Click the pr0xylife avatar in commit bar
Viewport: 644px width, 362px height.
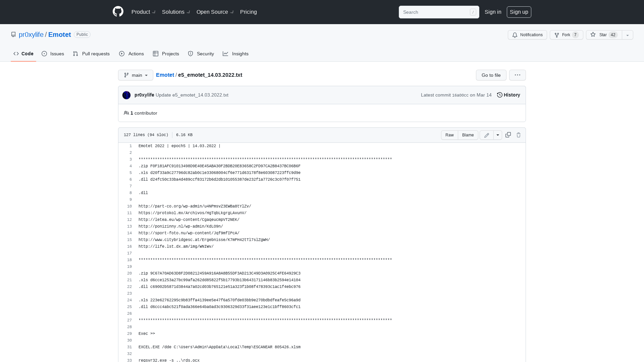126,95
